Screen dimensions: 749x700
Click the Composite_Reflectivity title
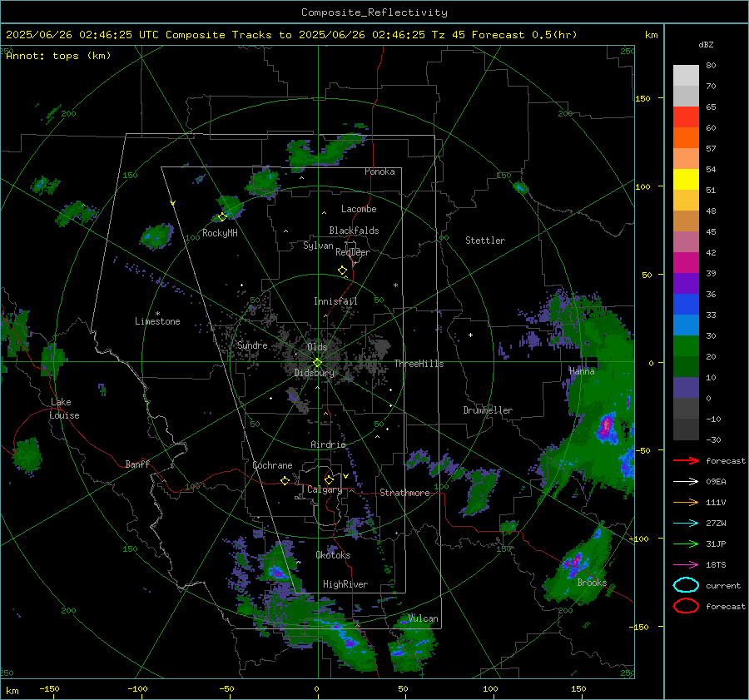point(374,12)
